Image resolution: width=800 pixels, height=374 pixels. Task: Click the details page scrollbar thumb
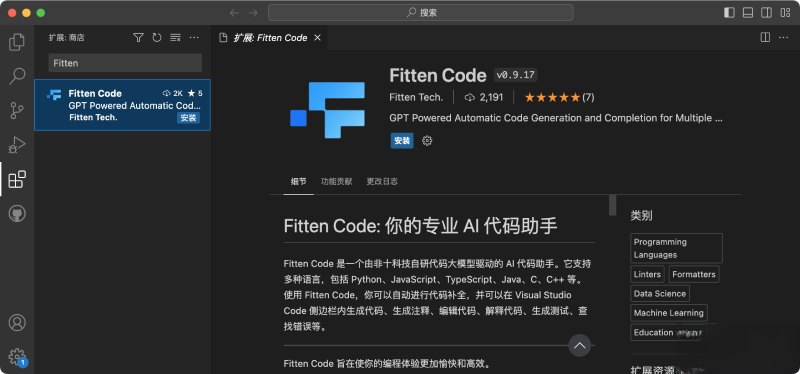(x=612, y=205)
